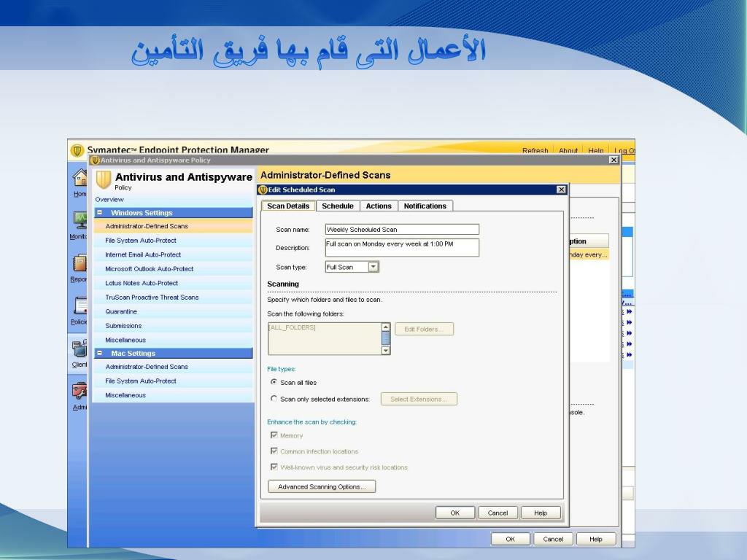Screen dimensions: 747x560
Task: Click OK in Edit Scheduled Scan dialog
Action: click(455, 513)
